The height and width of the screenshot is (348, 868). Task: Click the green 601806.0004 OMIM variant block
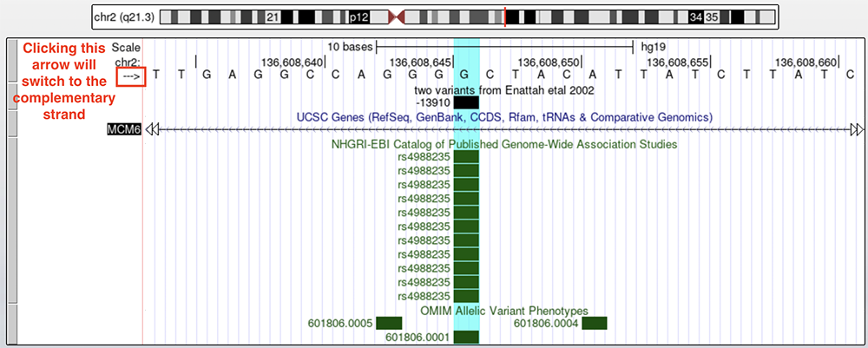(594, 324)
